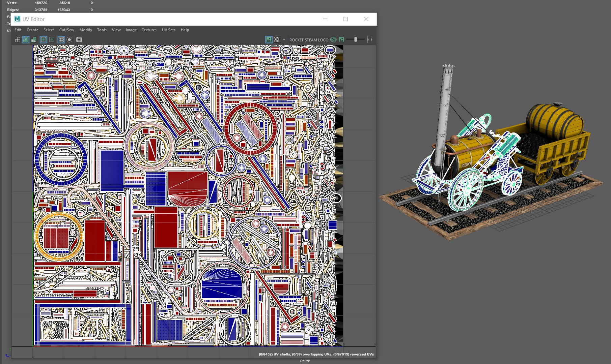Screen dimensions: 611x364
Task: Click the collapse toolbar bars icon
Action: click(370, 40)
